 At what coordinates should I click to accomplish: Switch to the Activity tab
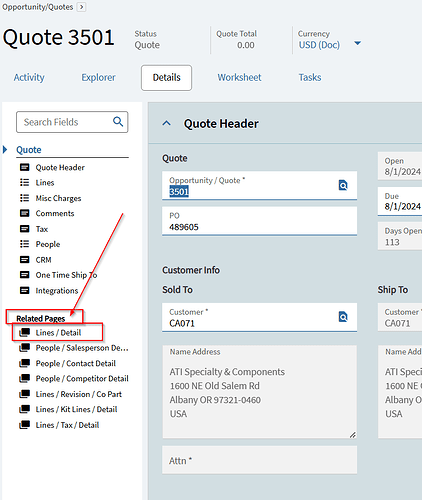click(x=29, y=77)
